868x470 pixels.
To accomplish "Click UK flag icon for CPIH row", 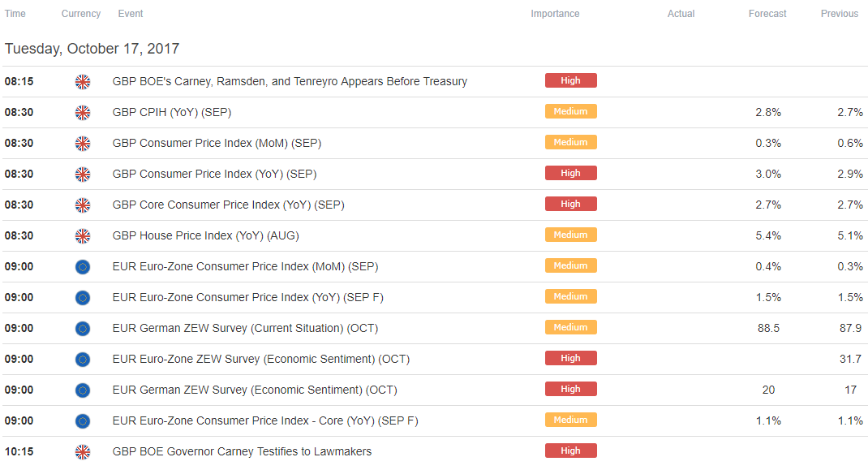I will pyautogui.click(x=83, y=113).
